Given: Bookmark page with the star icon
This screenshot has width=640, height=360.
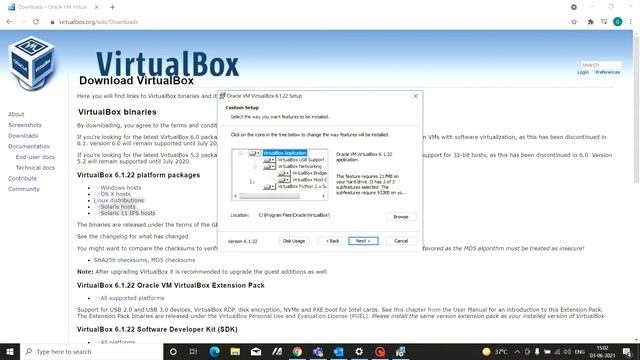Looking at the screenshot, I should [574, 22].
